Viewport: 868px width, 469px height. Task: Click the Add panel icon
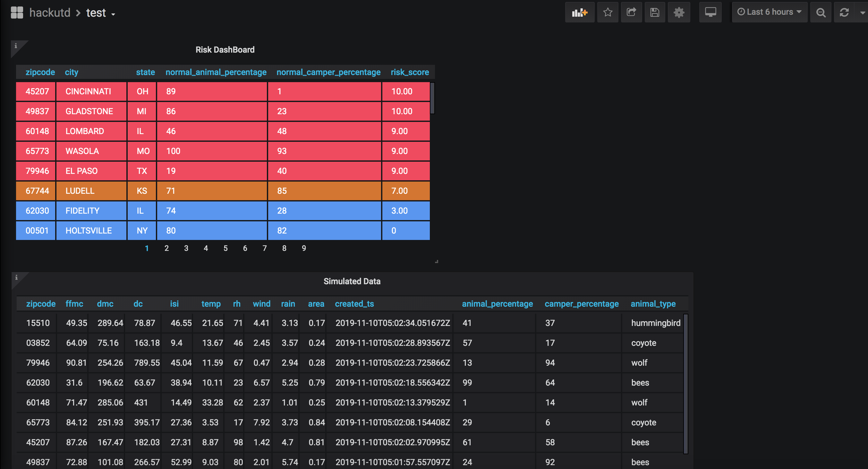(579, 13)
